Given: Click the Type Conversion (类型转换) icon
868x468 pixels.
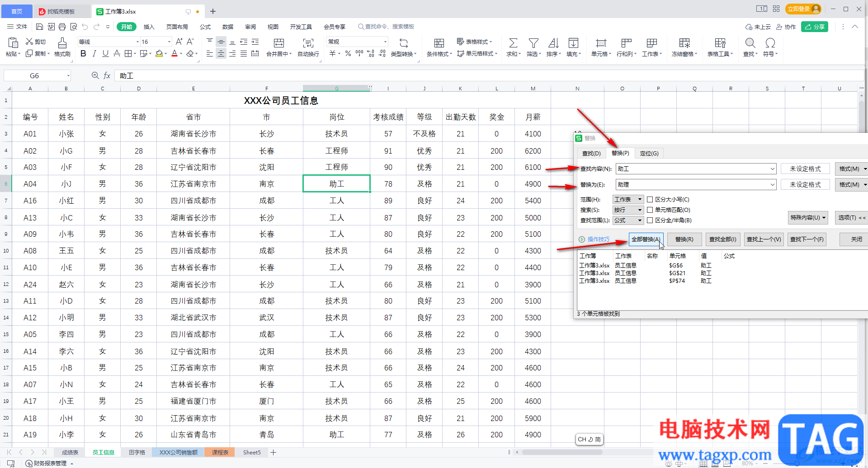Looking at the screenshot, I should pos(404,43).
